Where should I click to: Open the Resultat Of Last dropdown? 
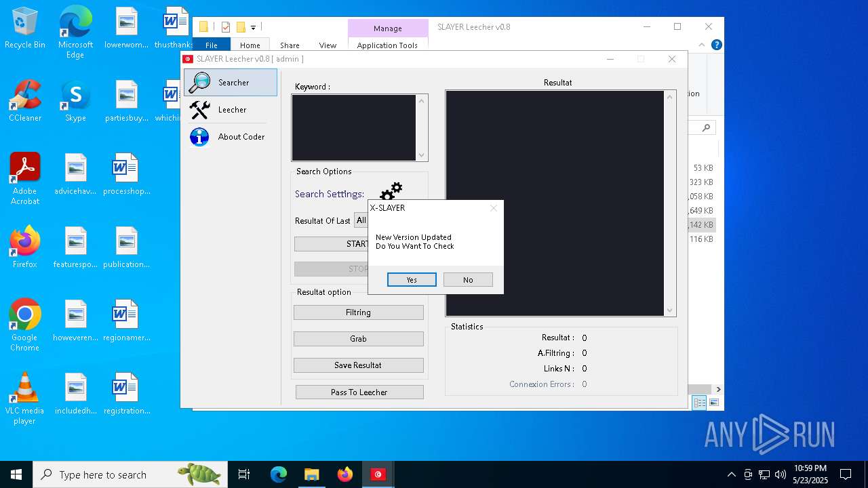[x=361, y=220]
